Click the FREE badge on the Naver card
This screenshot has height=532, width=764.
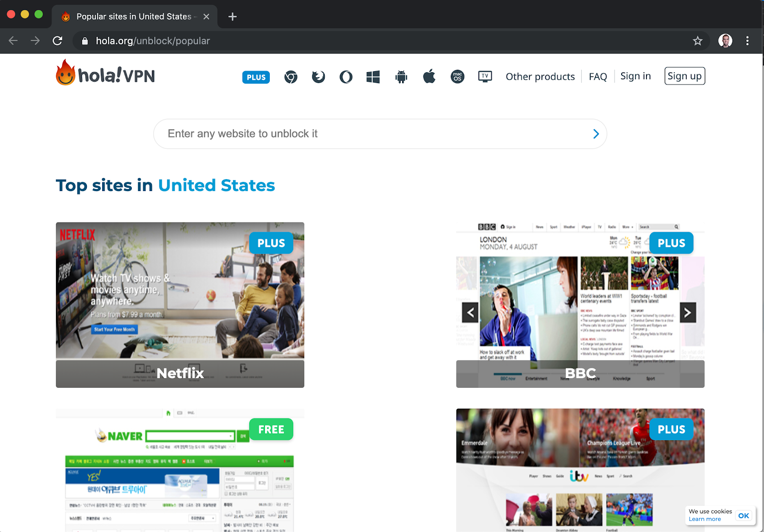(271, 429)
